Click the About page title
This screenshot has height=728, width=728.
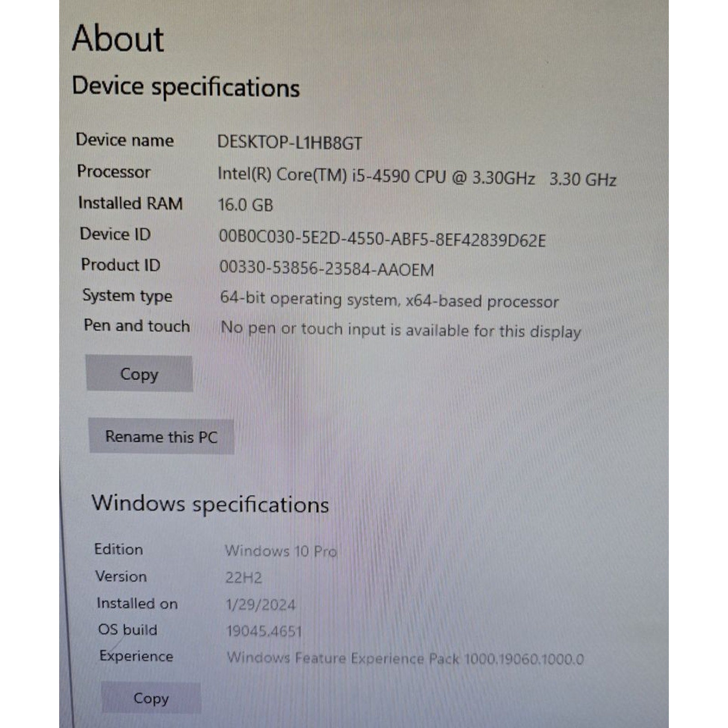click(118, 39)
